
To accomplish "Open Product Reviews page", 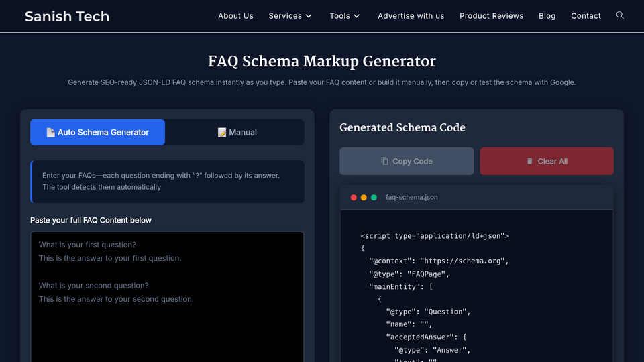I will coord(491,16).
